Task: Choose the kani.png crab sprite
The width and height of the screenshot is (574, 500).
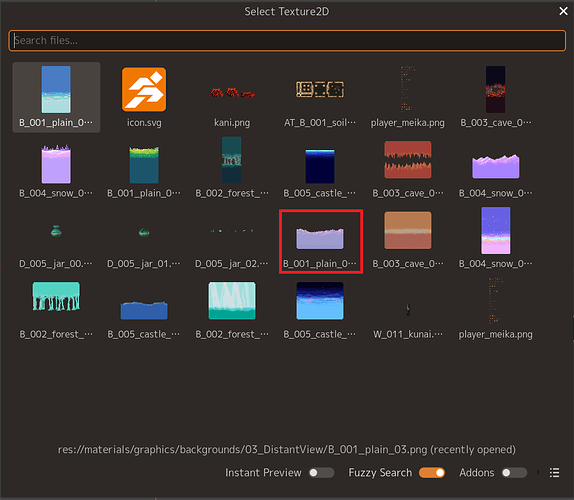Action: coord(232,97)
